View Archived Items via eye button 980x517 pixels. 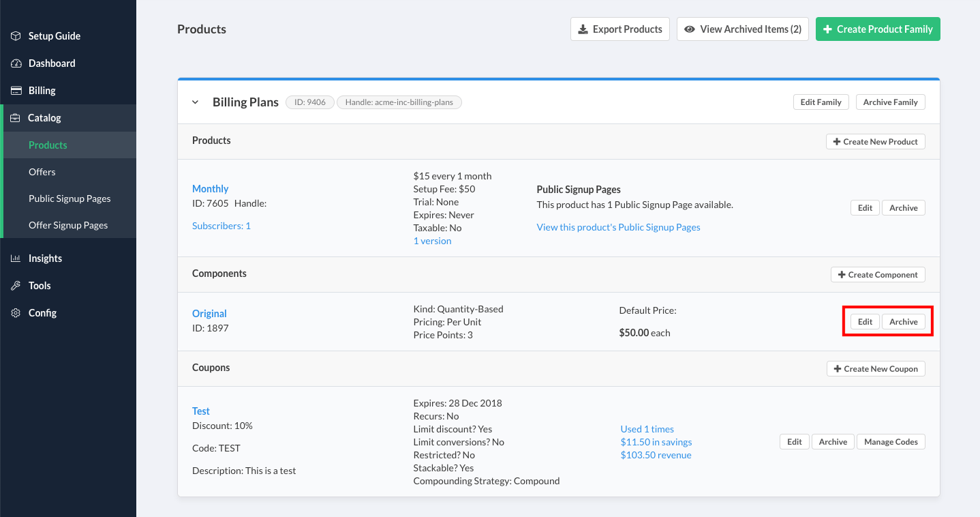pyautogui.click(x=743, y=29)
